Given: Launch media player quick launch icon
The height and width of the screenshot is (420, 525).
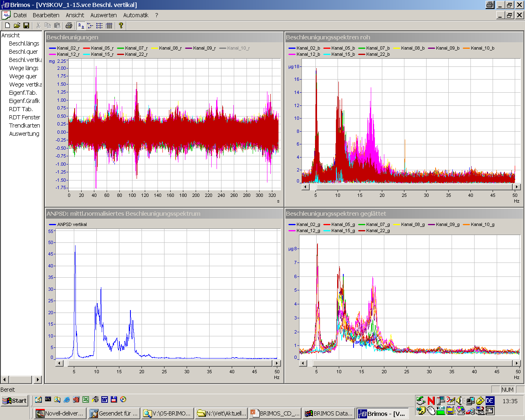Looking at the screenshot, I should (x=123, y=399).
